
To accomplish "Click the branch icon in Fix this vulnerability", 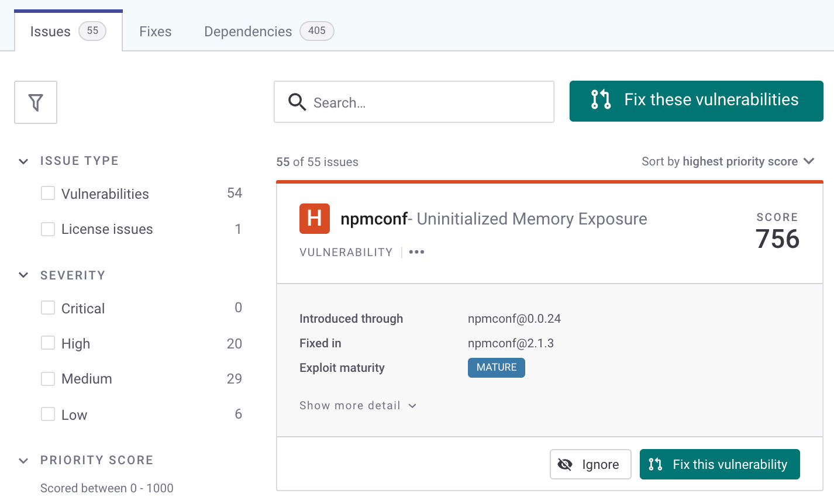I will pyautogui.click(x=654, y=464).
